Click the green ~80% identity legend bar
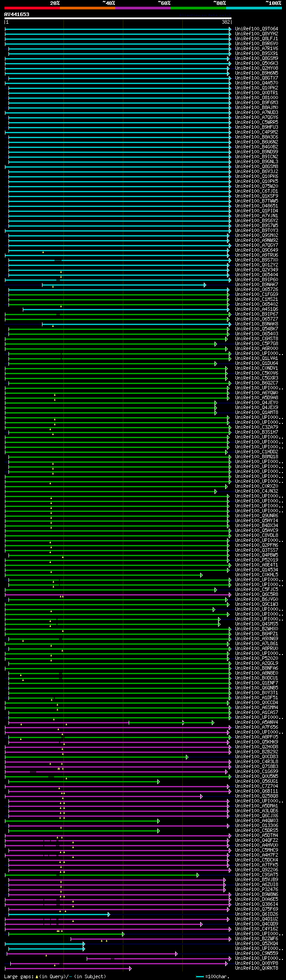Image resolution: width=286 pixels, height=980 pixels. (x=198, y=8)
